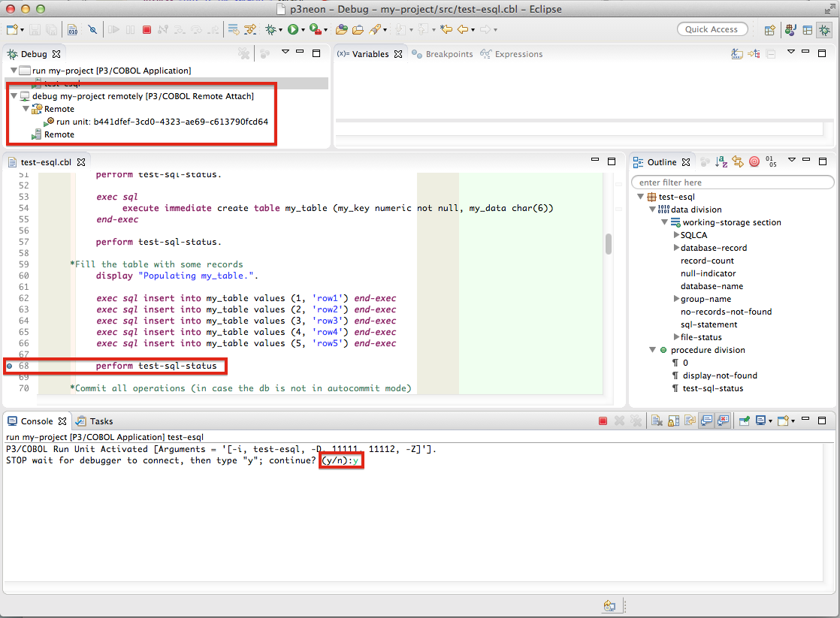Click Run External Tools toolbox icon

(x=316, y=29)
